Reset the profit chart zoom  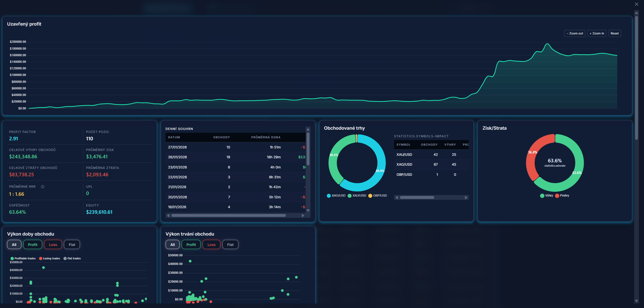[614, 33]
